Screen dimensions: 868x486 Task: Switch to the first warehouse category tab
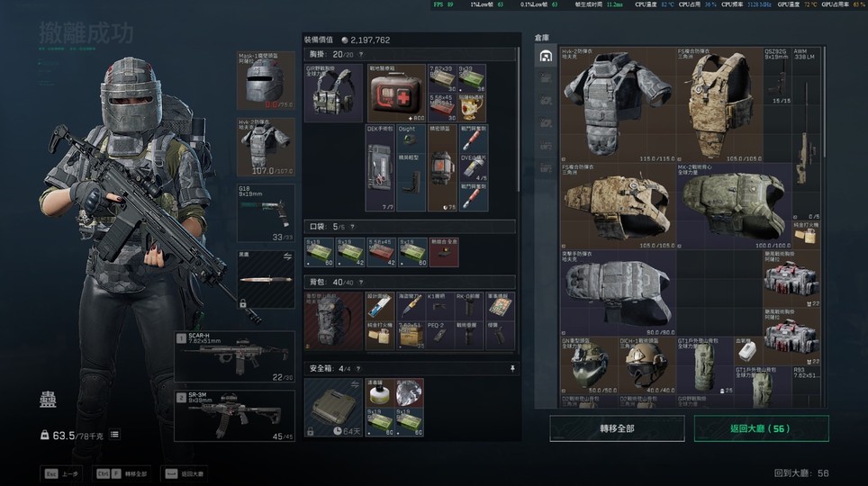point(546,56)
